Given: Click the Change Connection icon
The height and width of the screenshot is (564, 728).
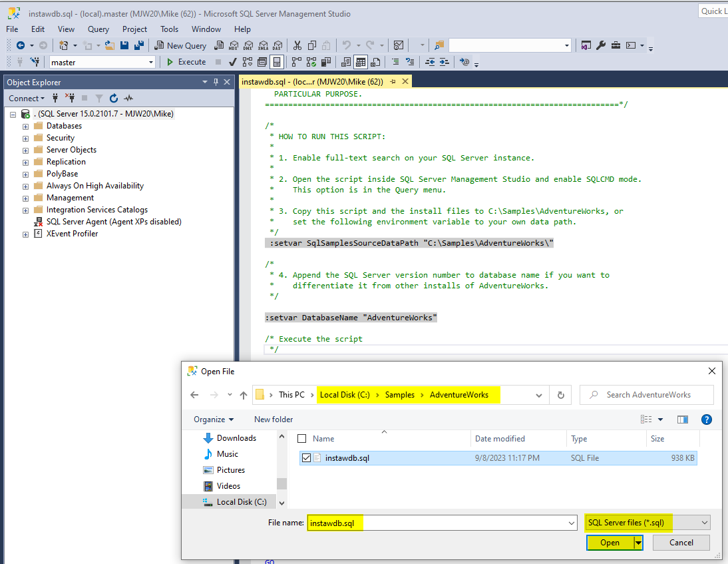Looking at the screenshot, I should click(35, 62).
